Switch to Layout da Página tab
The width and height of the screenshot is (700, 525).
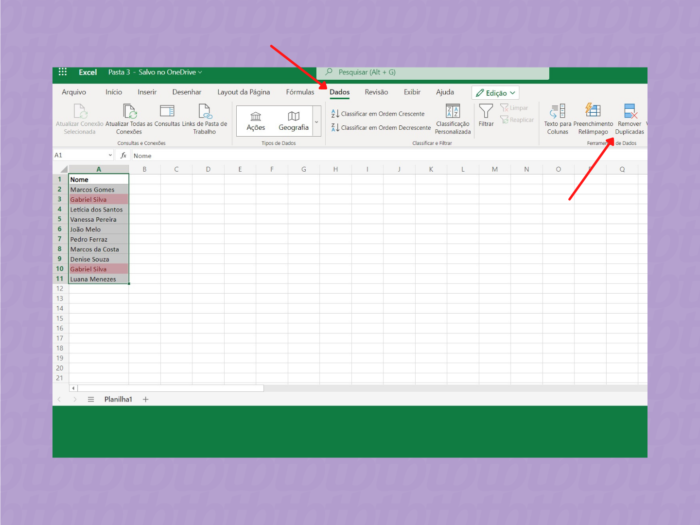point(243,92)
